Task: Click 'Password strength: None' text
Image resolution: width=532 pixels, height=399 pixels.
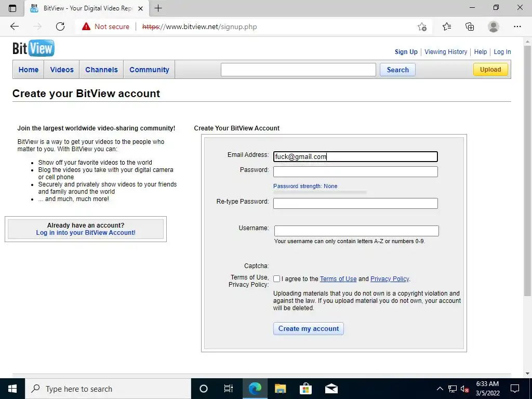Action: tap(305, 186)
